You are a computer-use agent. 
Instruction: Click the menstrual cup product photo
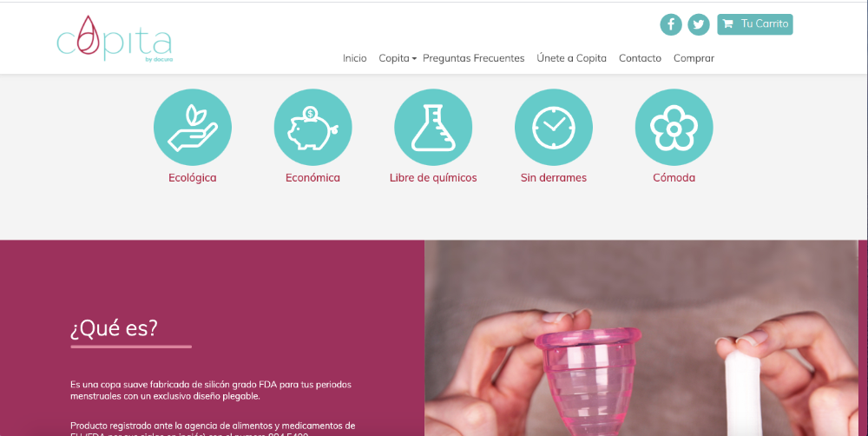coord(641,338)
